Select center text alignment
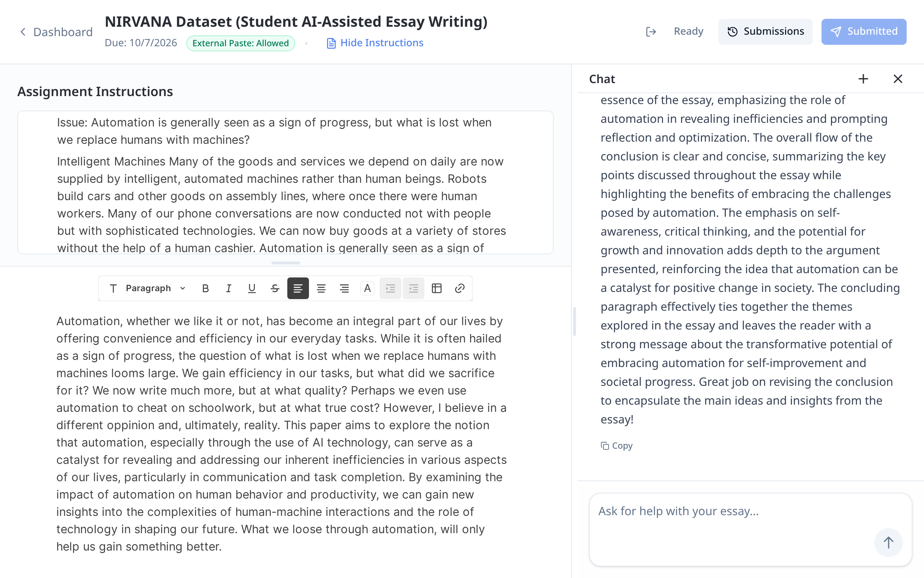Image resolution: width=924 pixels, height=578 pixels. [x=321, y=288]
